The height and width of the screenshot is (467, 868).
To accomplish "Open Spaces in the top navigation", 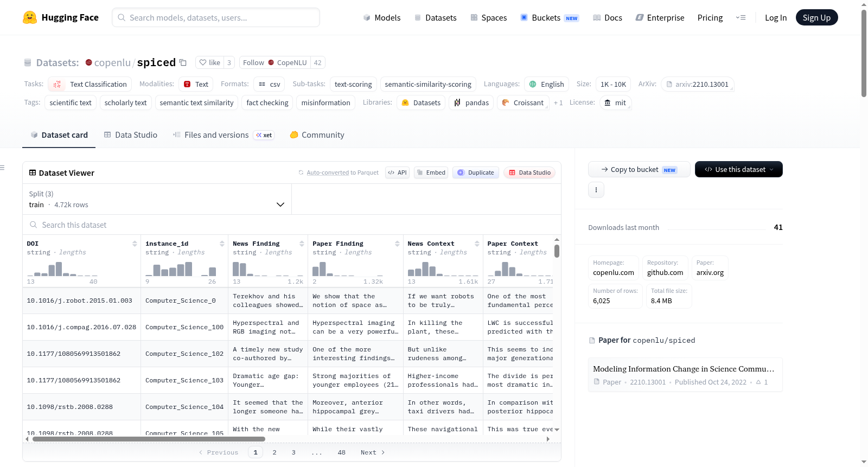I will click(489, 17).
